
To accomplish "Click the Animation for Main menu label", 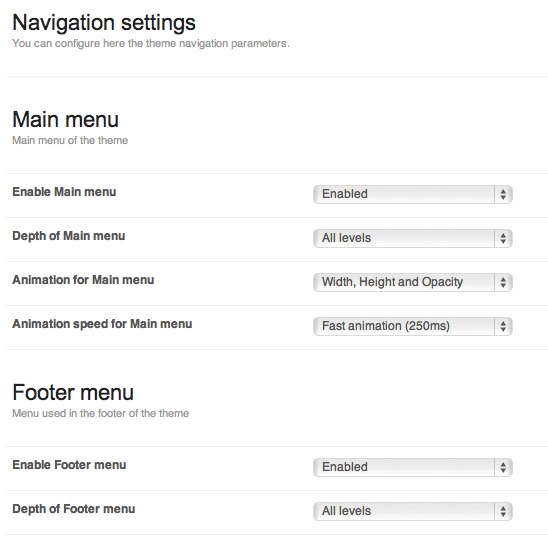I will tap(83, 280).
